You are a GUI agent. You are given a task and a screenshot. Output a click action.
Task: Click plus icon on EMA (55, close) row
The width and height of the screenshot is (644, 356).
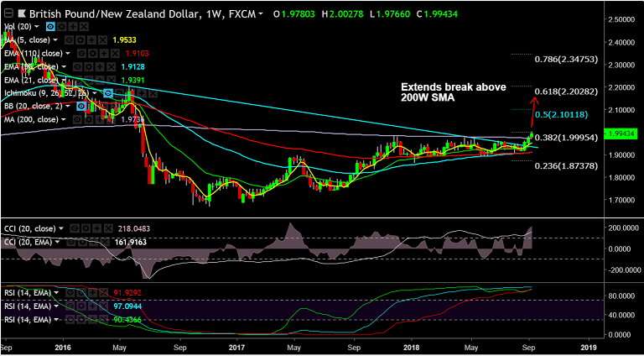pyautogui.click(x=101, y=66)
